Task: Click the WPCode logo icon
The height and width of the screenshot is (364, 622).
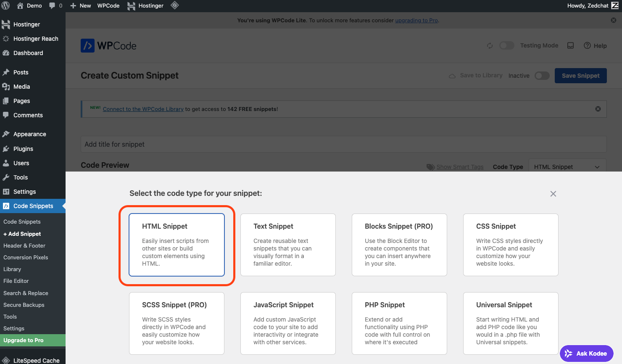Action: (87, 45)
